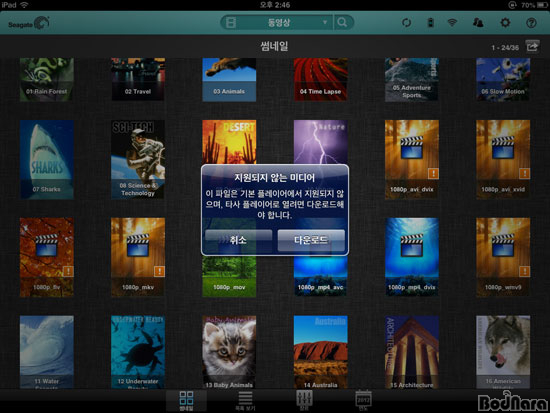Image resolution: width=550 pixels, height=413 pixels.
Task: Click the 취소 cancel button
Action: click(239, 240)
